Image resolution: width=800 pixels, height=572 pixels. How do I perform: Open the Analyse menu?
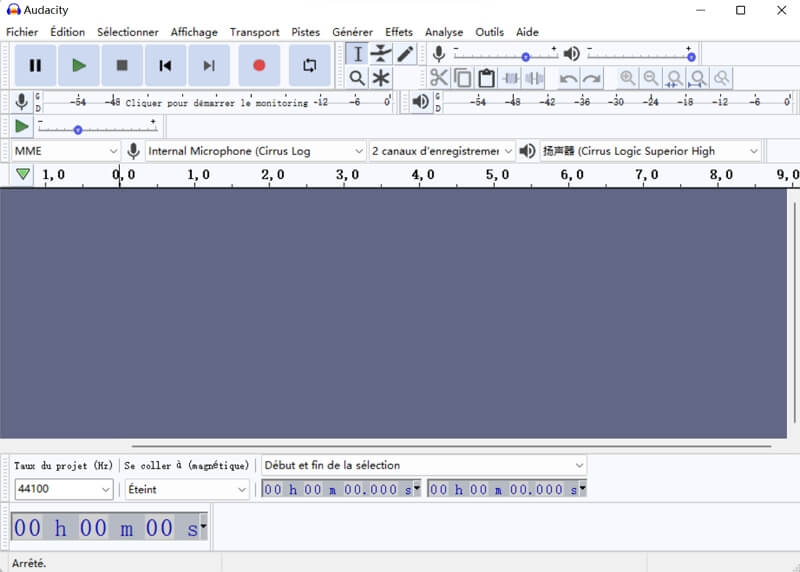tap(444, 32)
